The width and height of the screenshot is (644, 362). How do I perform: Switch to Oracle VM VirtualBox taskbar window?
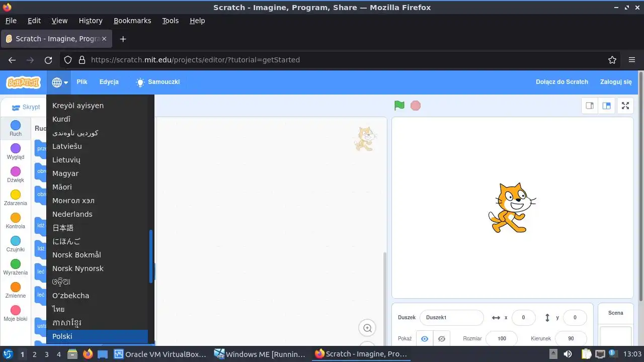tap(160, 354)
